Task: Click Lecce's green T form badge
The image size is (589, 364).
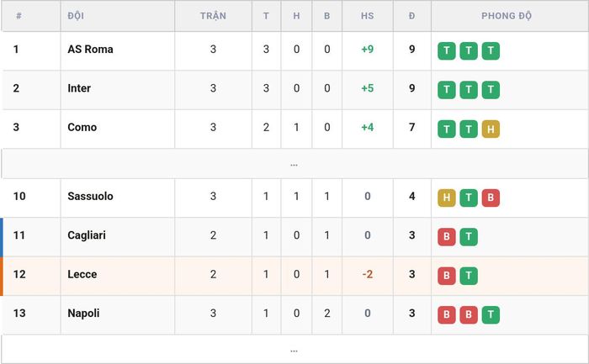Action: tap(469, 276)
